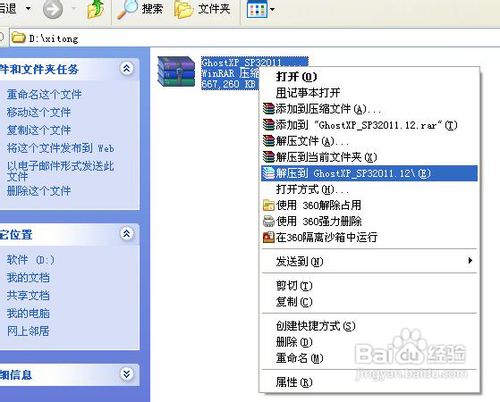Choose 解压到当前文件夹(X) menu entry
Screen dimensions: 500x402
tap(369, 157)
